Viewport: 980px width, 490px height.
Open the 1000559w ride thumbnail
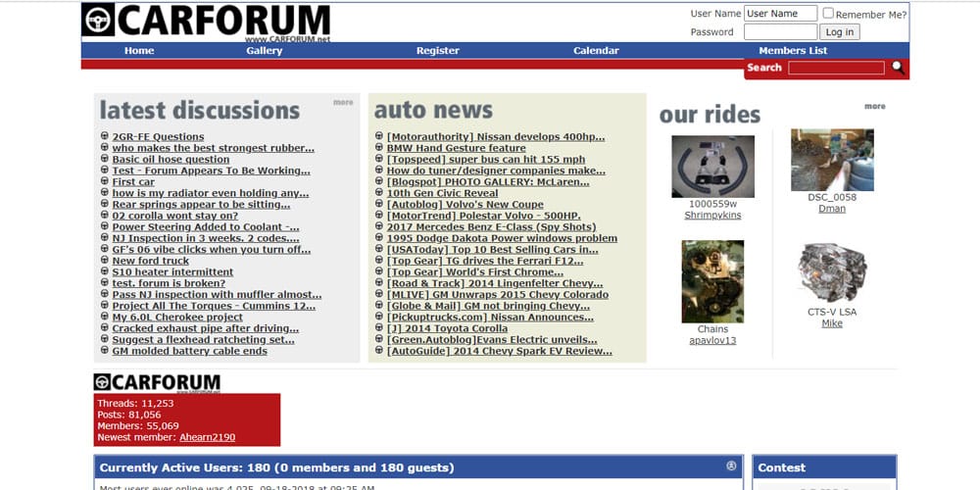point(712,167)
